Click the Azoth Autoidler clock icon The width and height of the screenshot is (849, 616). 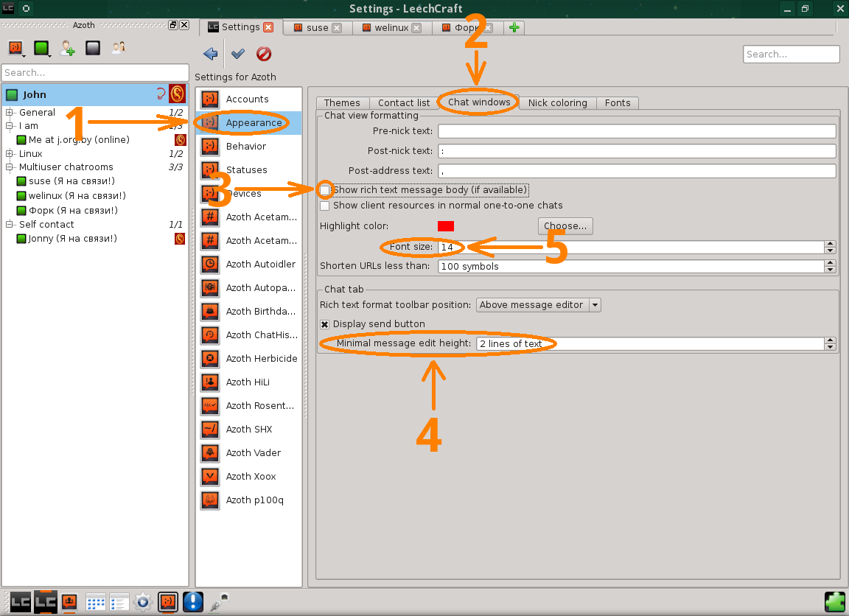coord(210,264)
